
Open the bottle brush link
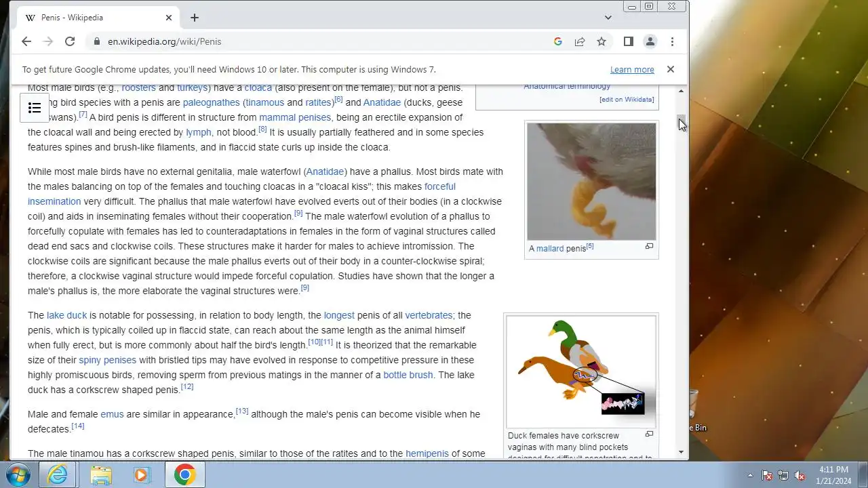[408, 375]
